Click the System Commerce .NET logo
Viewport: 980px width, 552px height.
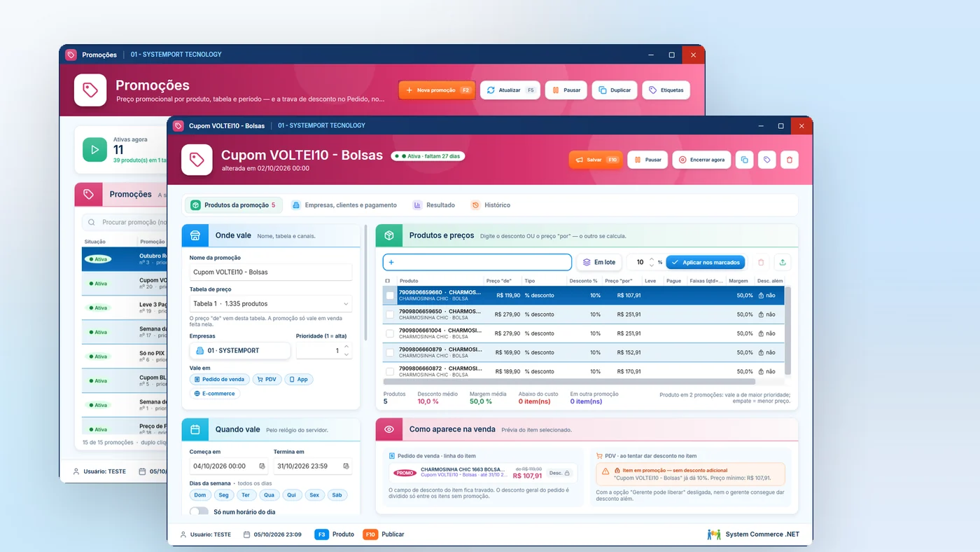tap(714, 534)
